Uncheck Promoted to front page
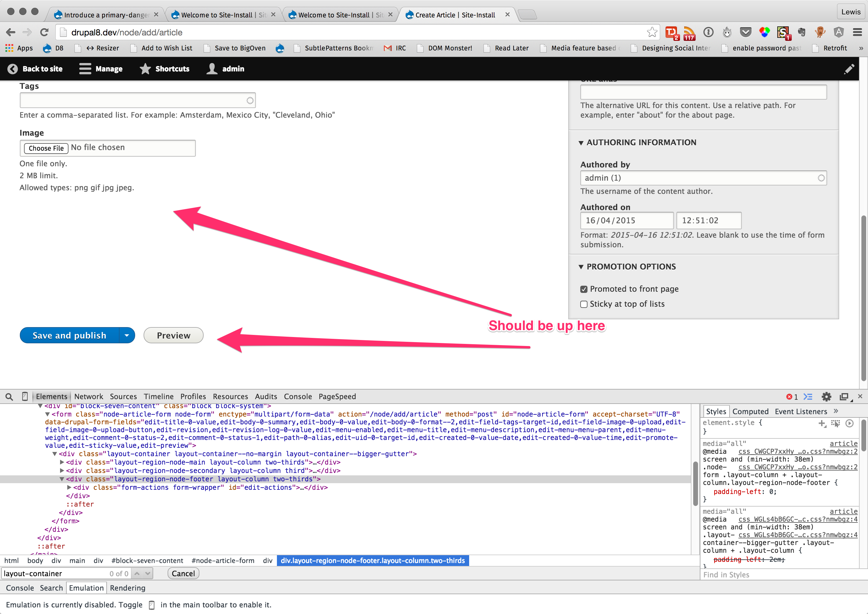Viewport: 868px width, 614px height. pyautogui.click(x=584, y=289)
